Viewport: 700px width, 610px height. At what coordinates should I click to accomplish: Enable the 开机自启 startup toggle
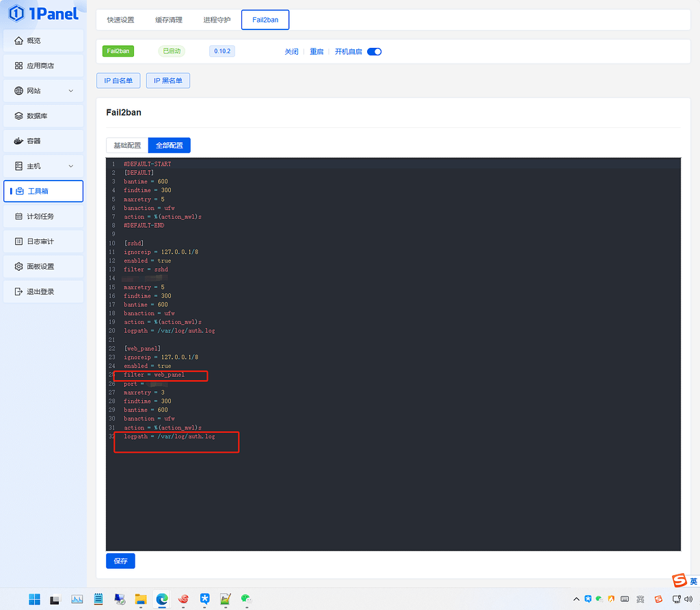coord(374,51)
